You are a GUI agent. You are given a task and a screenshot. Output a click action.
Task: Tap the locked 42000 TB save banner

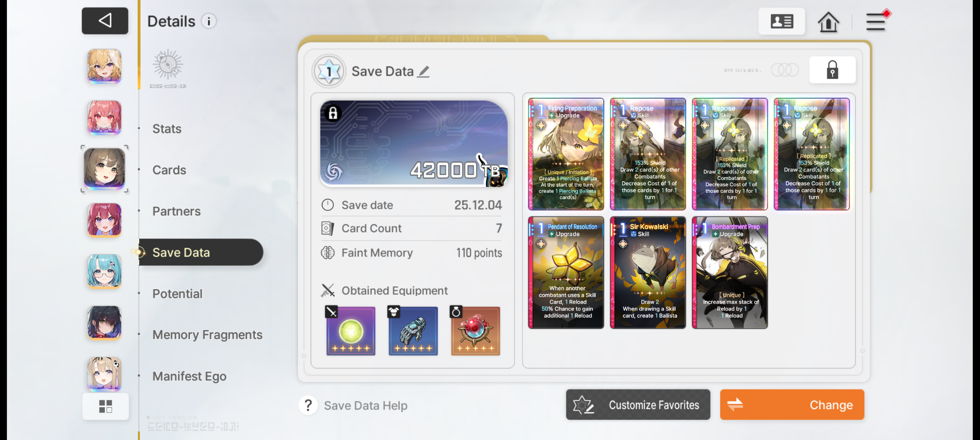[414, 144]
